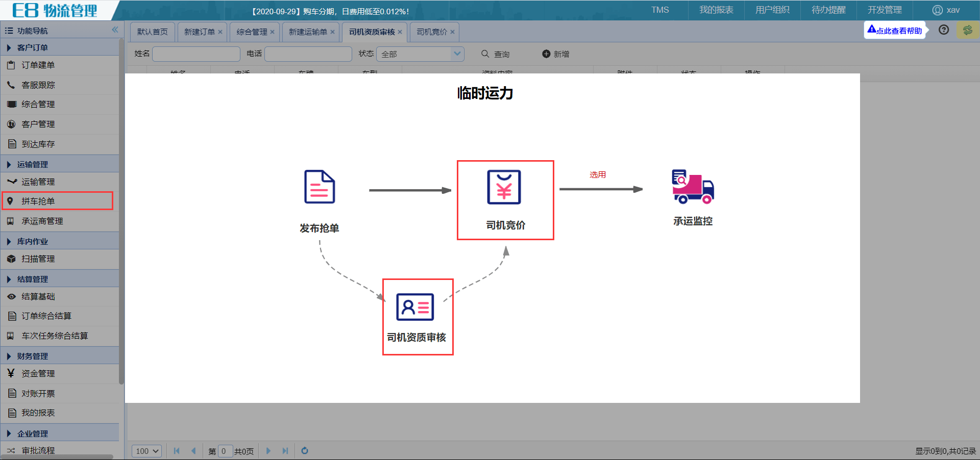980x460 pixels.
Task: Click the promo banner 购车分期 text
Action: click(x=330, y=11)
